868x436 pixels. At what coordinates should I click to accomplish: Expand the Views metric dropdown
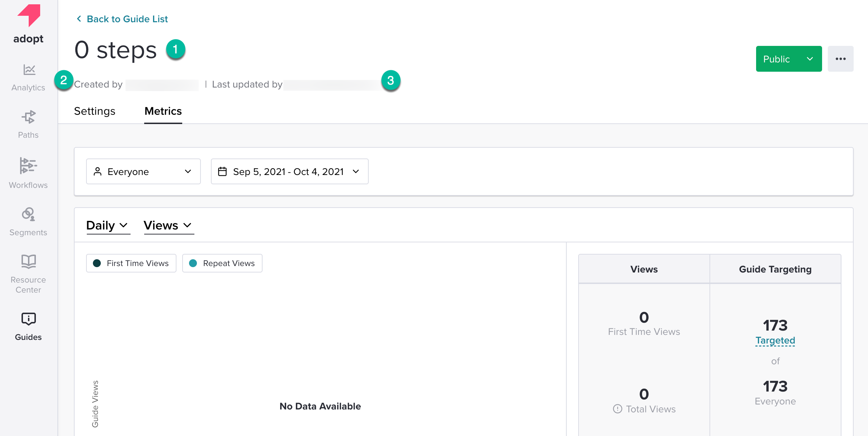[169, 226]
